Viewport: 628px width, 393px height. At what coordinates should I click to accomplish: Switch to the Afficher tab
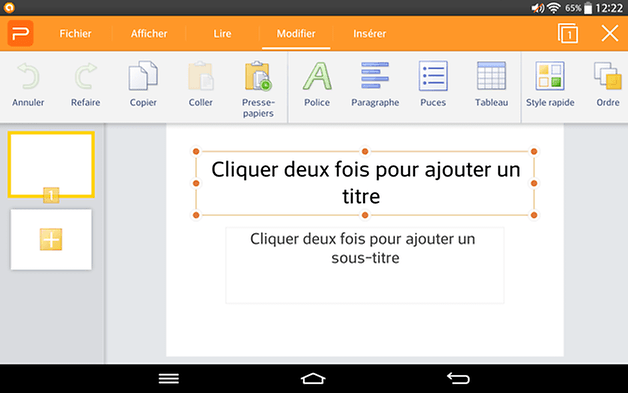pyautogui.click(x=149, y=34)
